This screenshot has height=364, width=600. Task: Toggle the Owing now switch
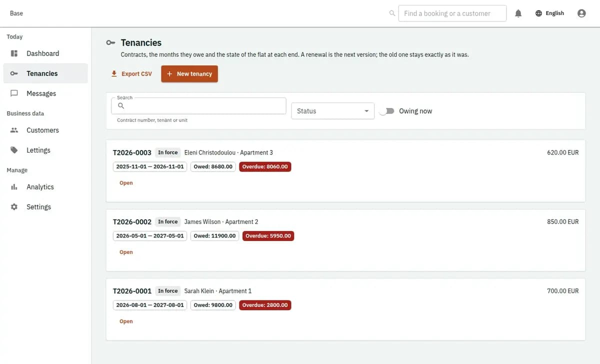386,111
